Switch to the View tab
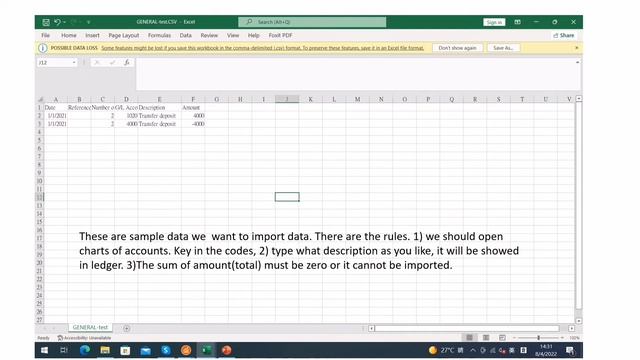 pyautogui.click(x=233, y=36)
